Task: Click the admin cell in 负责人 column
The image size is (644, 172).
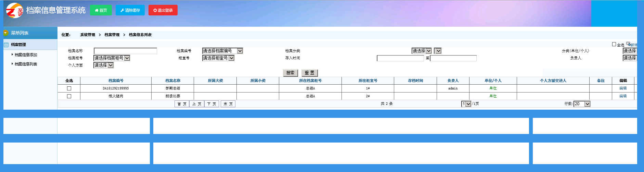Action: point(453,88)
